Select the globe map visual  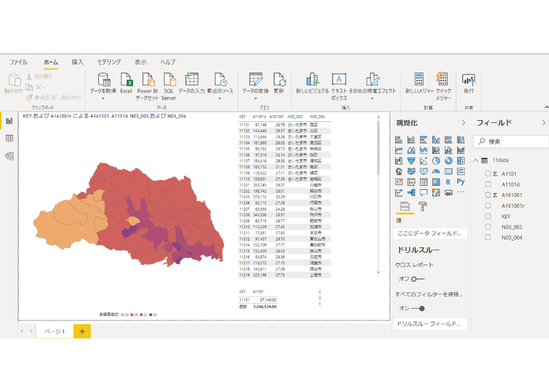click(x=399, y=172)
